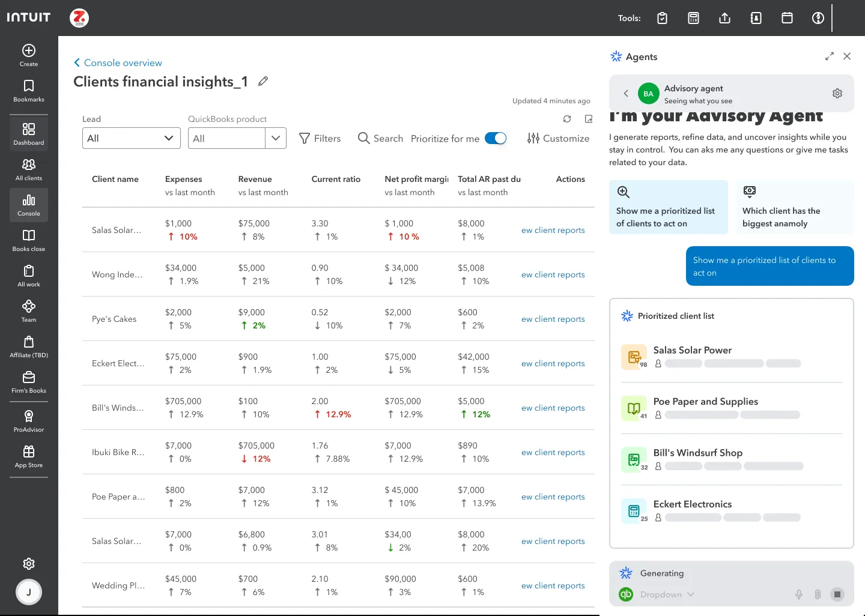Click the upload/share tool icon
The image size is (865, 616).
click(724, 18)
